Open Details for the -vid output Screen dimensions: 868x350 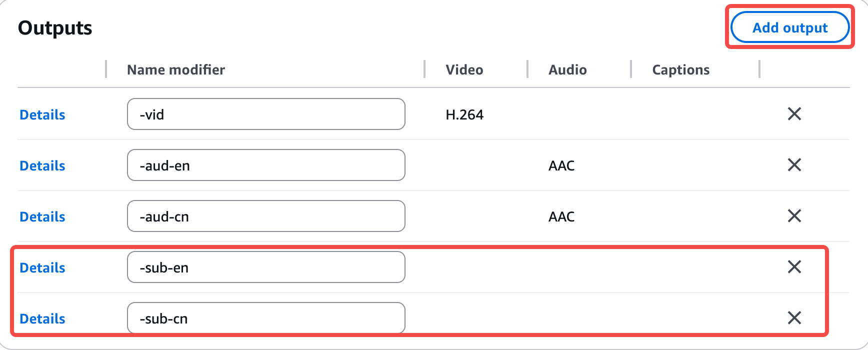[x=42, y=114]
